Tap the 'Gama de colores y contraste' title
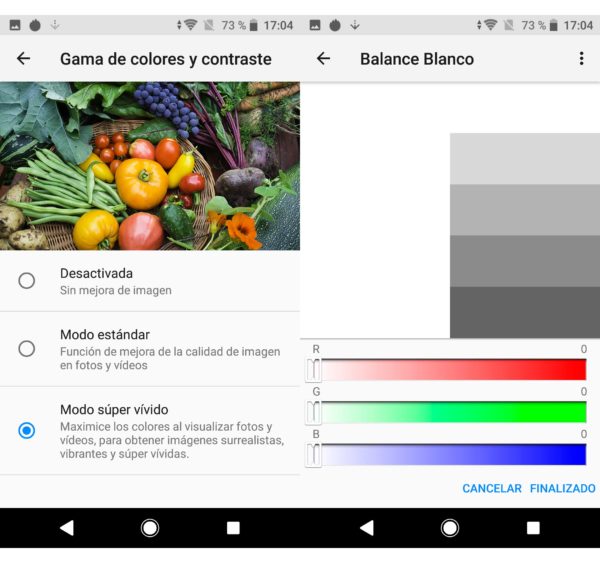Screen dimensions: 600x566 pos(166,59)
